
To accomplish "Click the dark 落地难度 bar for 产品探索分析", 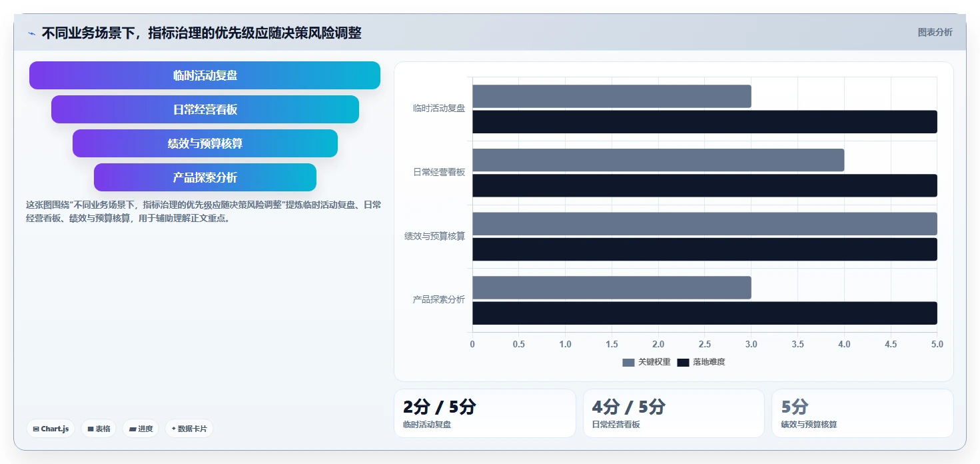I will (x=705, y=313).
